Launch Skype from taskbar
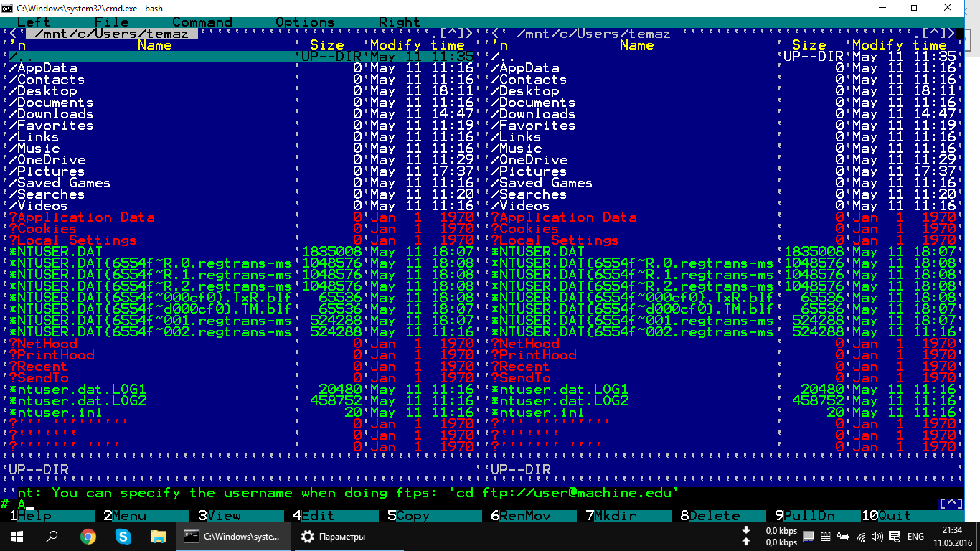 [x=123, y=536]
